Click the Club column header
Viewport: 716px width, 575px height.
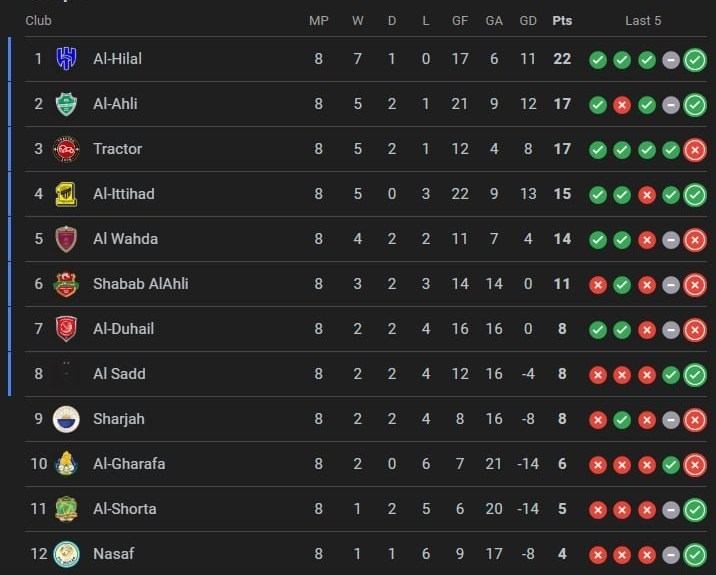[38, 20]
